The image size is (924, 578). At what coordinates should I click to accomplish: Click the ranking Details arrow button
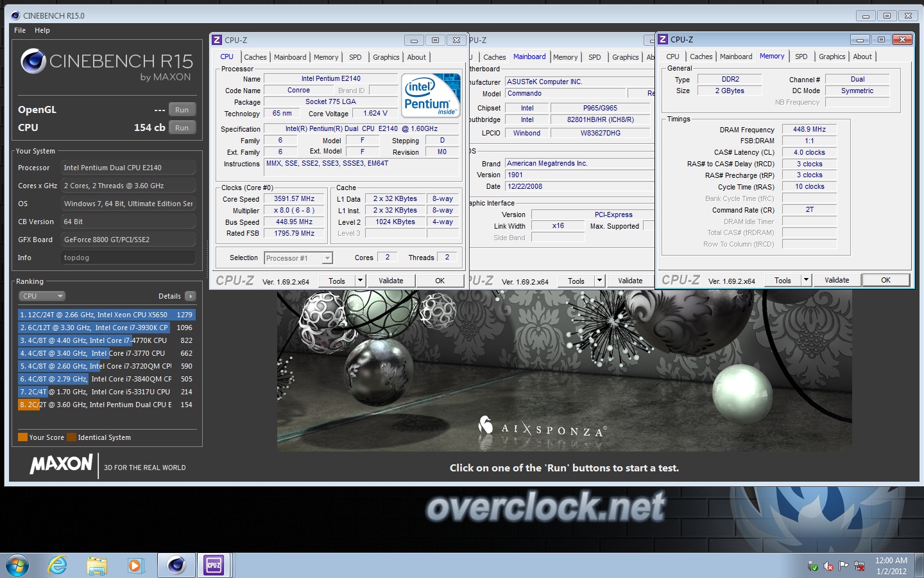click(x=191, y=296)
